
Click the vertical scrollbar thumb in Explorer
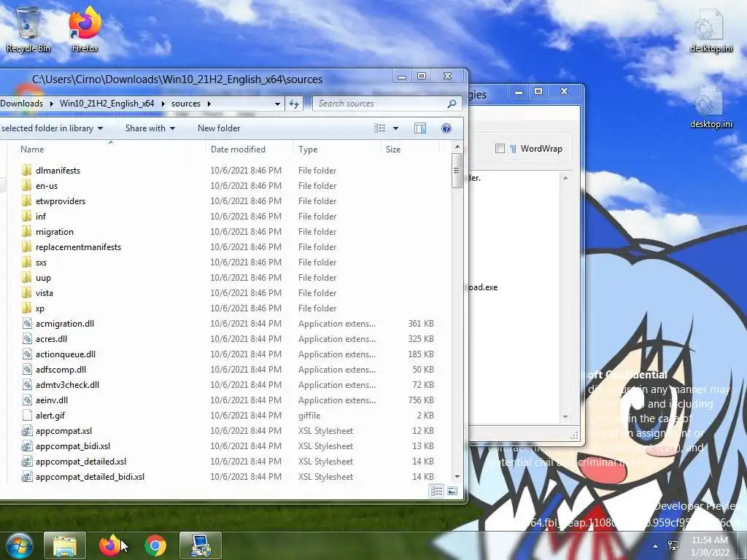pyautogui.click(x=457, y=170)
